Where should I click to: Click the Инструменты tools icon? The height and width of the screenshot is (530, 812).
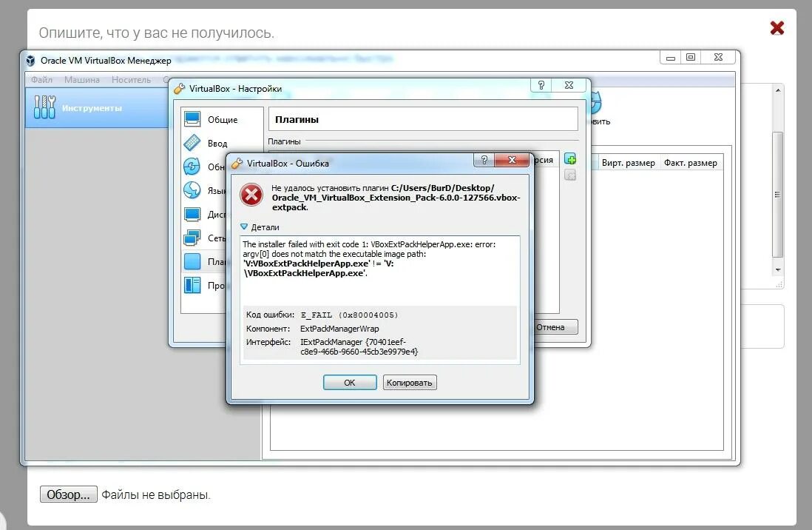click(44, 107)
